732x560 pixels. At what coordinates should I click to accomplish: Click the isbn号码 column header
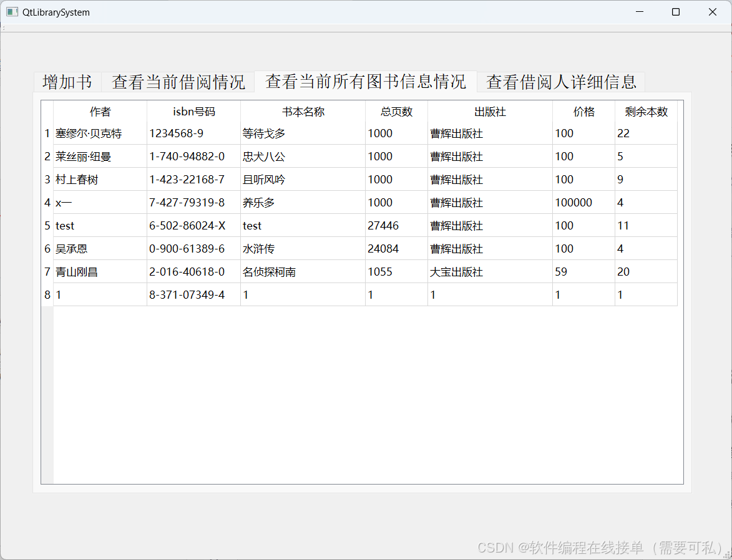click(x=193, y=112)
